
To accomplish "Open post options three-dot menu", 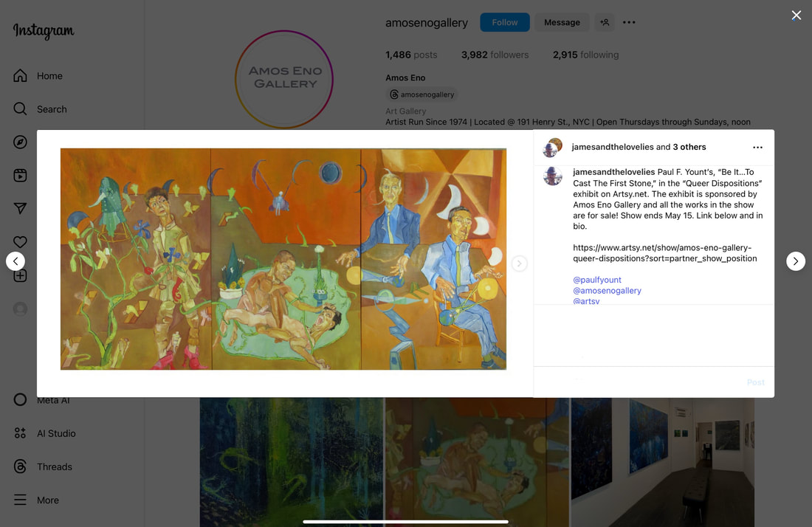I will (x=757, y=148).
